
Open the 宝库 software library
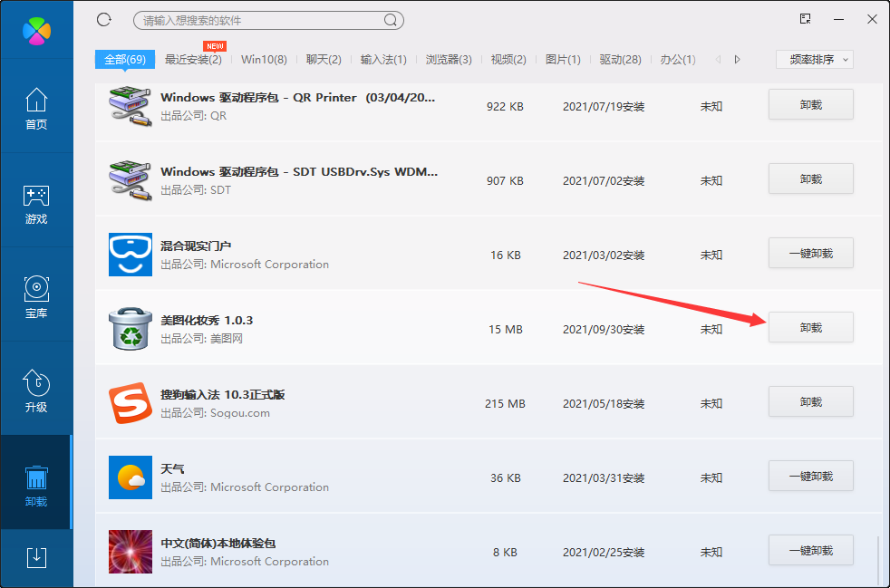36,297
